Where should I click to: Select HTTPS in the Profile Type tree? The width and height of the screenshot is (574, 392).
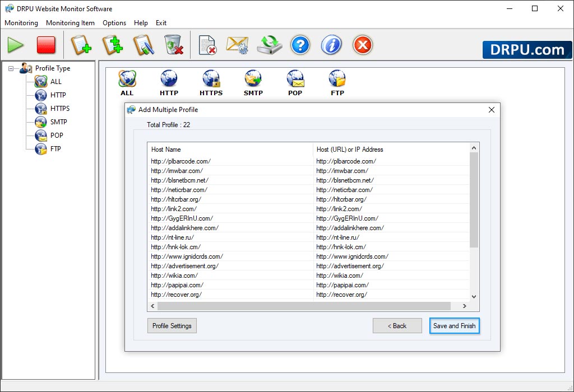point(59,109)
